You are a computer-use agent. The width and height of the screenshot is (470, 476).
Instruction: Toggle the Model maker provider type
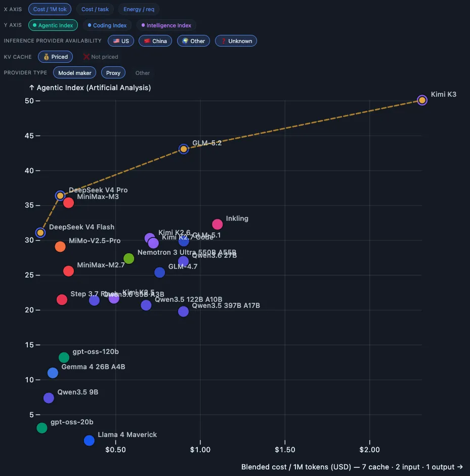74,73
